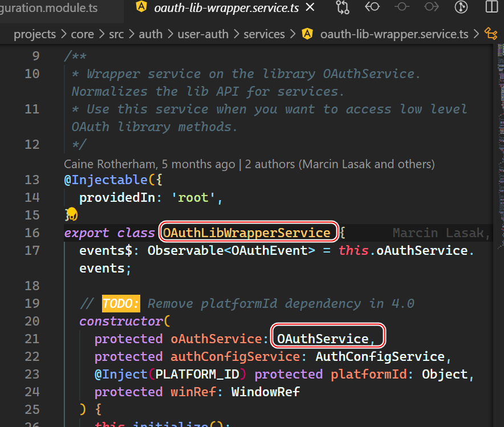
Task: Click the highlighted OAuthLibWrapperService class name
Action: tap(246, 233)
